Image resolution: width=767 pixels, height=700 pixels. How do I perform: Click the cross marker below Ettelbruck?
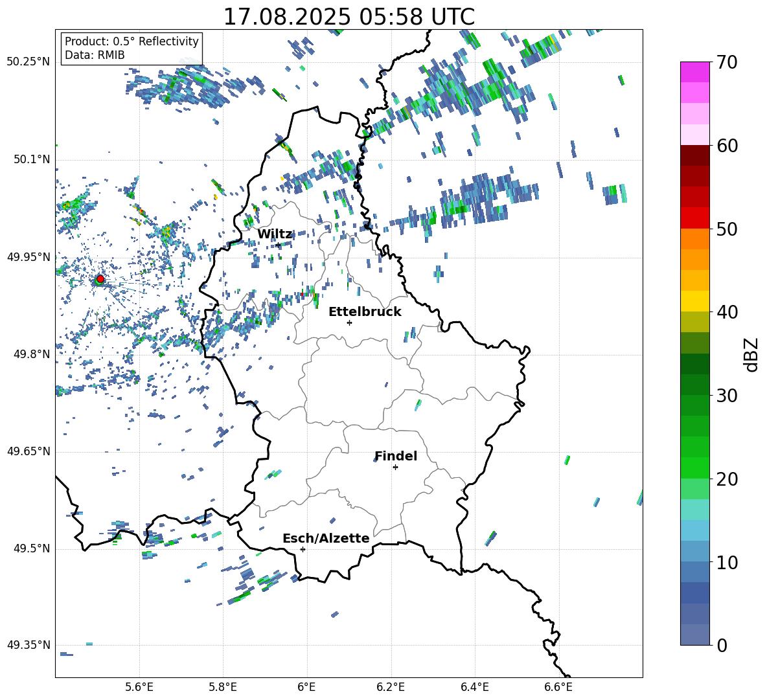pyautogui.click(x=349, y=322)
